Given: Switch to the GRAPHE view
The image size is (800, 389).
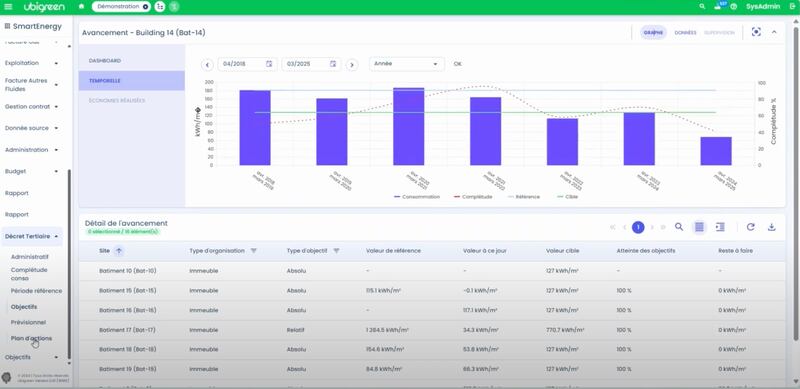Looking at the screenshot, I should [x=653, y=33].
